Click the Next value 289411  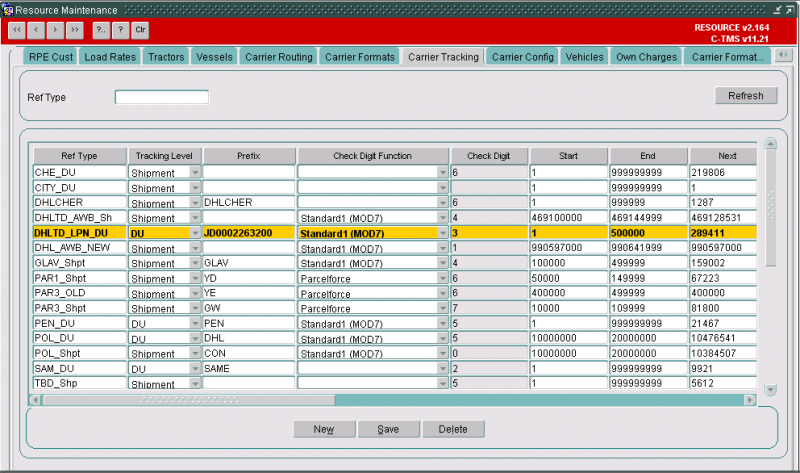click(723, 233)
